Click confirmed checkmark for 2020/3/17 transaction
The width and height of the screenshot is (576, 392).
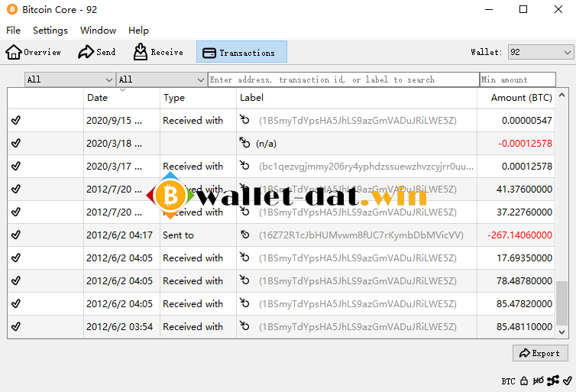[x=16, y=166]
